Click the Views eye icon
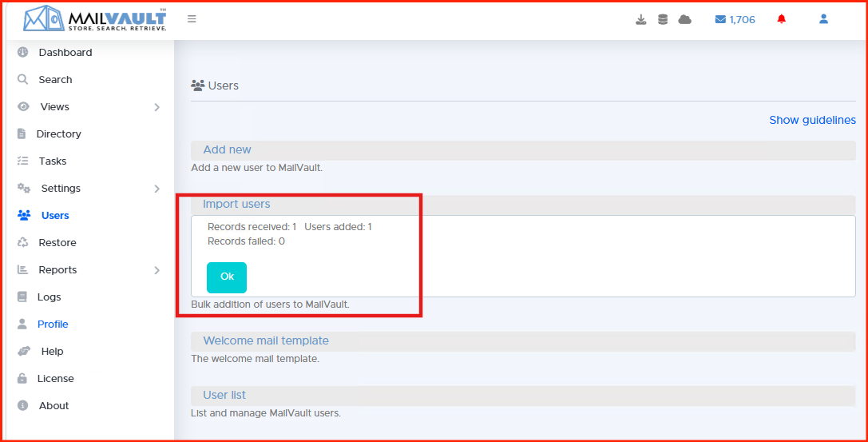The width and height of the screenshot is (868, 442). 23,106
